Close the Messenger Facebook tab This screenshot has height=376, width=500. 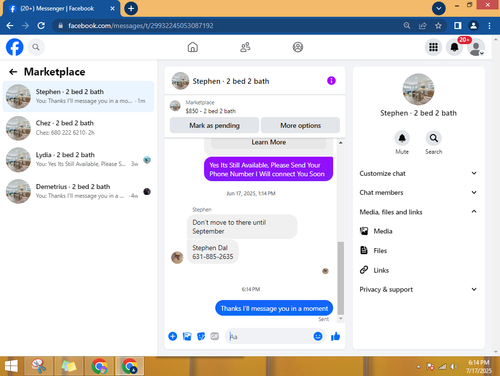point(113,8)
